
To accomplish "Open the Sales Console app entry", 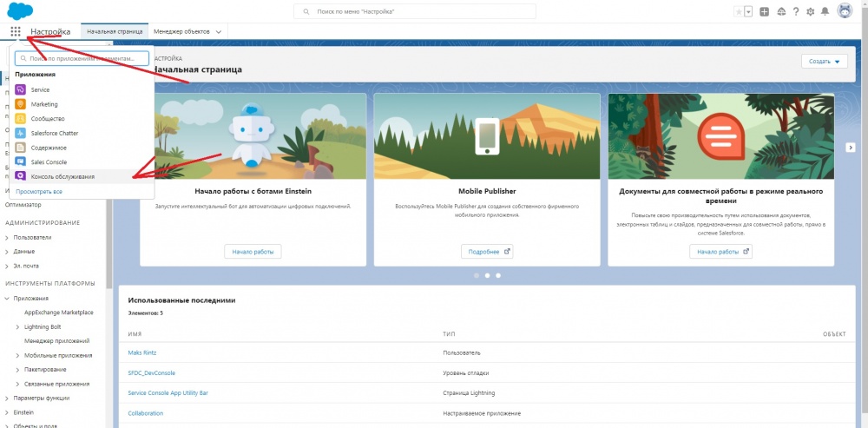I will pyautogui.click(x=82, y=162).
